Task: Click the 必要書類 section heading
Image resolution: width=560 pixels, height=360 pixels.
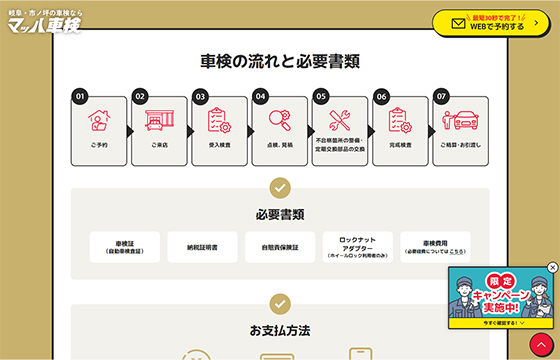Action: pyautogui.click(x=280, y=215)
